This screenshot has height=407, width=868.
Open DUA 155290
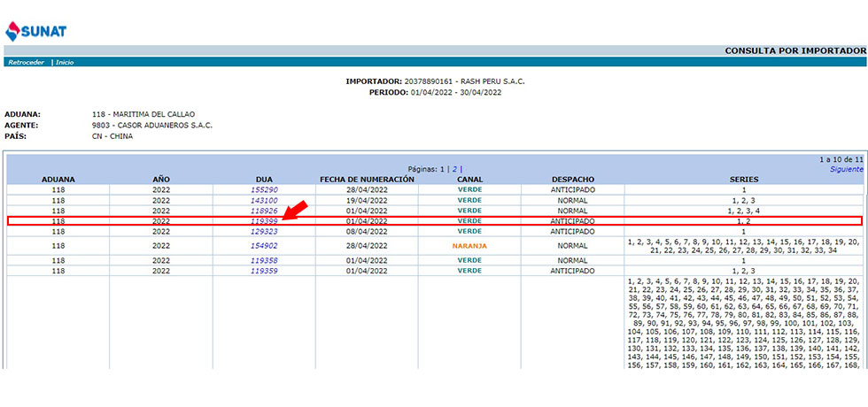pos(264,189)
